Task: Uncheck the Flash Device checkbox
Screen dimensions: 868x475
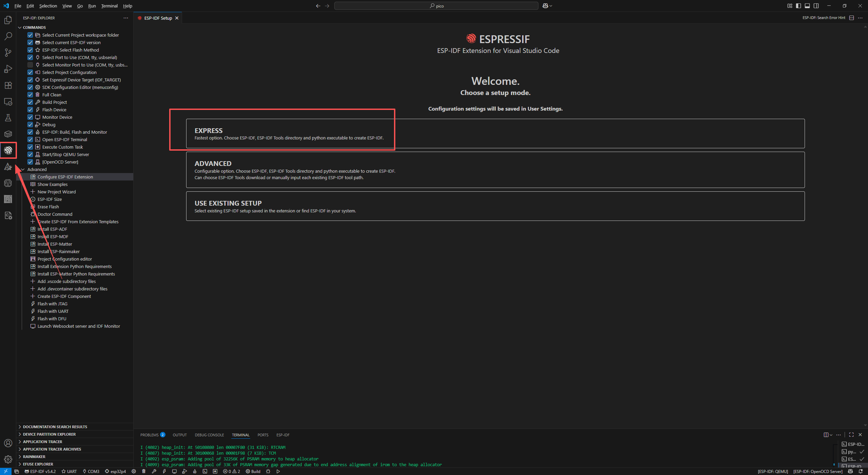Action: coord(30,110)
